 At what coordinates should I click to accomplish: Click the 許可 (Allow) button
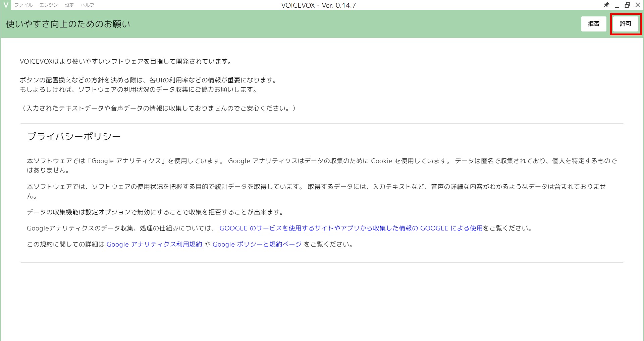pos(626,24)
